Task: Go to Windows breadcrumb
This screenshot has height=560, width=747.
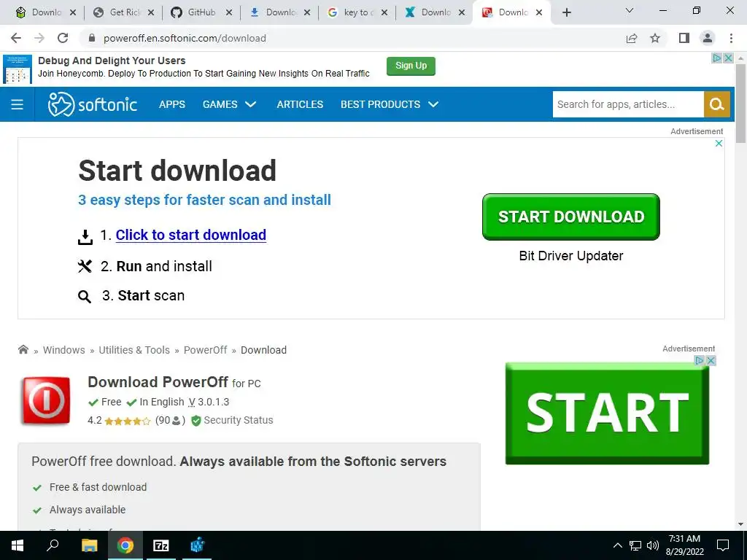Action: coord(64,350)
